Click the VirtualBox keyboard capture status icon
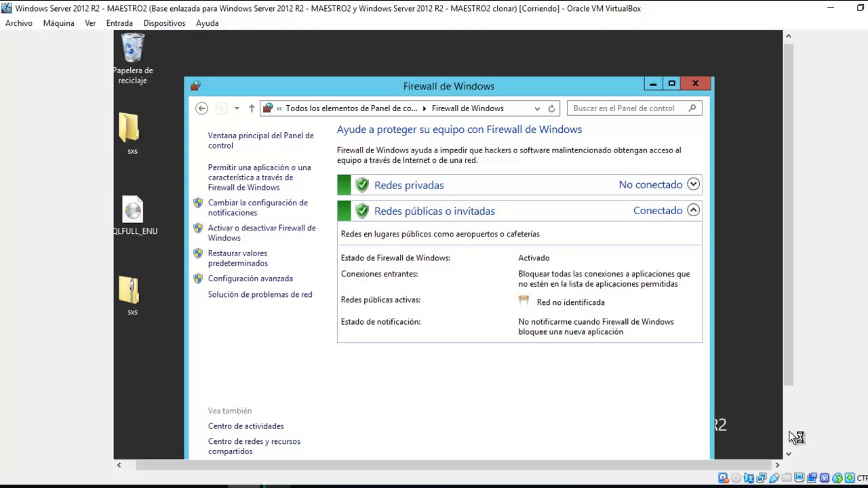The width and height of the screenshot is (868, 488). 850,478
